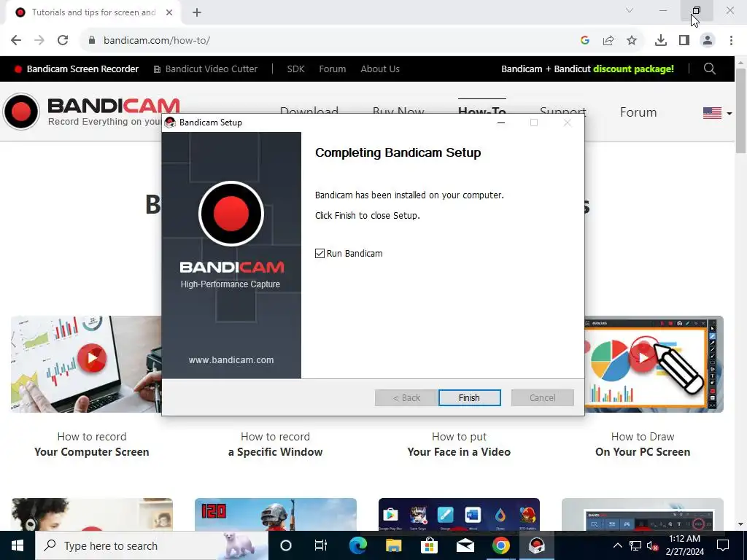Play How to Draw On Your PC Screen video
The height and width of the screenshot is (560, 747).
(x=643, y=357)
